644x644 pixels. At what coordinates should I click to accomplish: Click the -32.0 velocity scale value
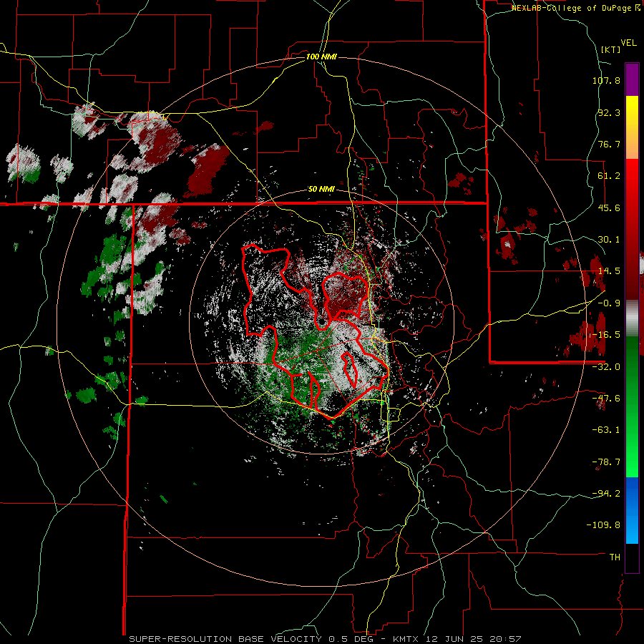pos(606,367)
